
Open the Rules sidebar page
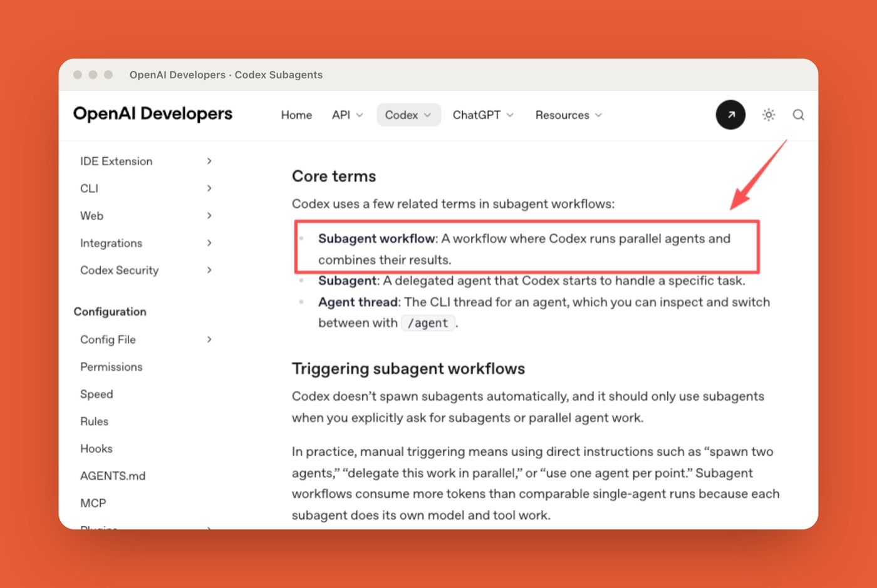pos(94,421)
